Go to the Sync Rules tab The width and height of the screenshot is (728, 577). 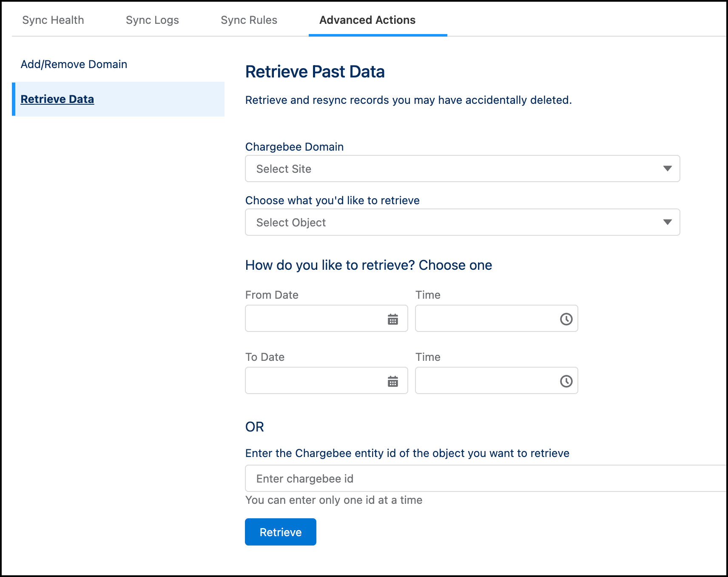(x=249, y=20)
